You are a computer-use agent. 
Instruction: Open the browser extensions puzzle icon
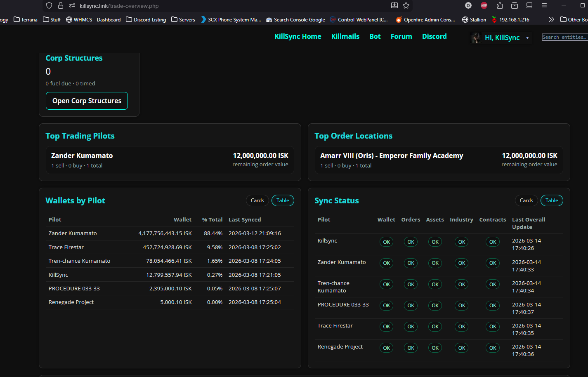pos(500,5)
